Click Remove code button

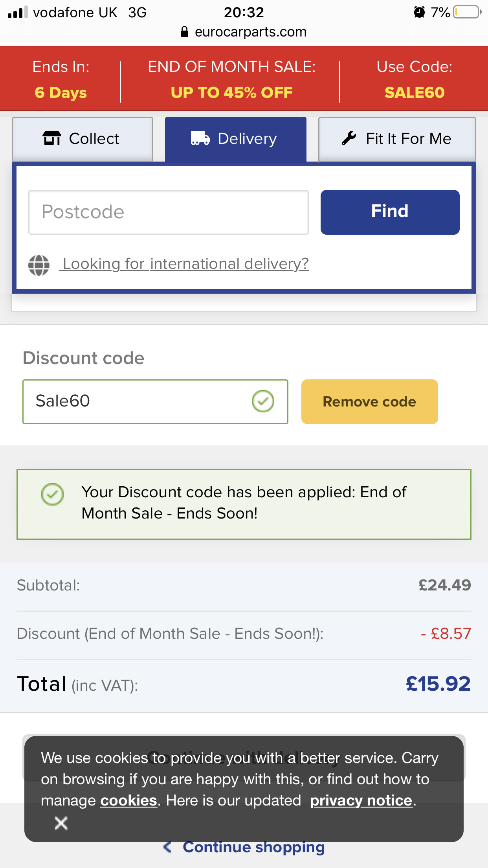[370, 402]
